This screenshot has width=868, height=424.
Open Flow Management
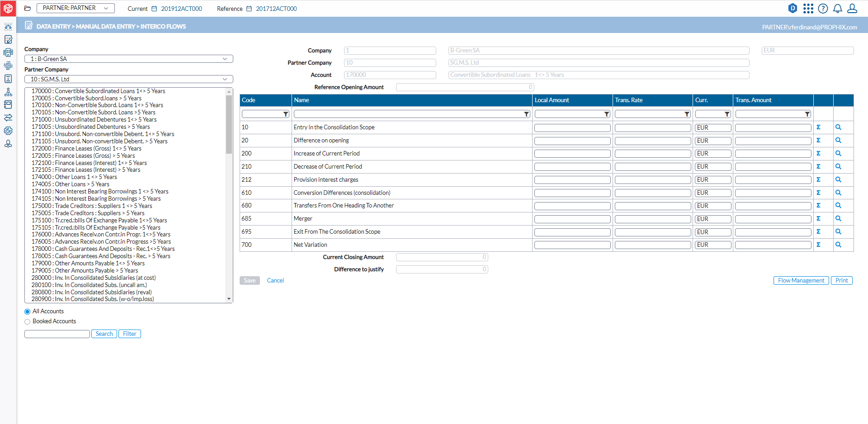coord(801,281)
